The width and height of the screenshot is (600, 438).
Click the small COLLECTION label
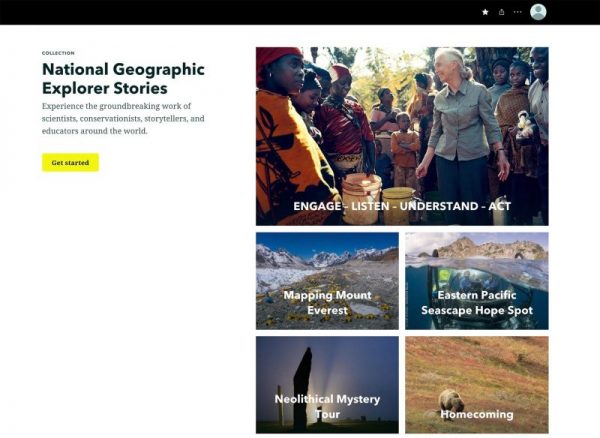point(58,53)
